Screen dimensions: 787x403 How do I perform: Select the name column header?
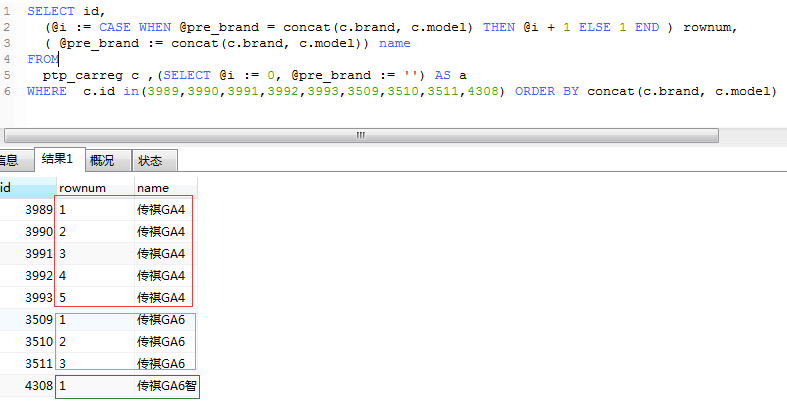[x=166, y=188]
